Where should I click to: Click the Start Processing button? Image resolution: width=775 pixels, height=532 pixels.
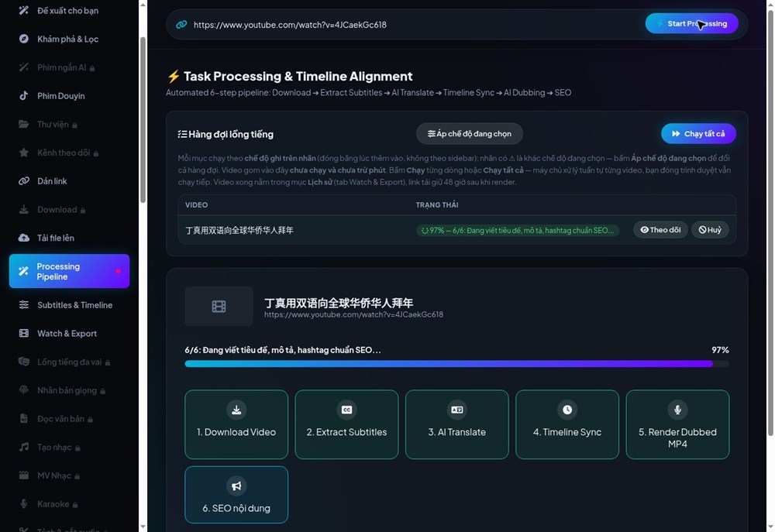[x=691, y=24]
